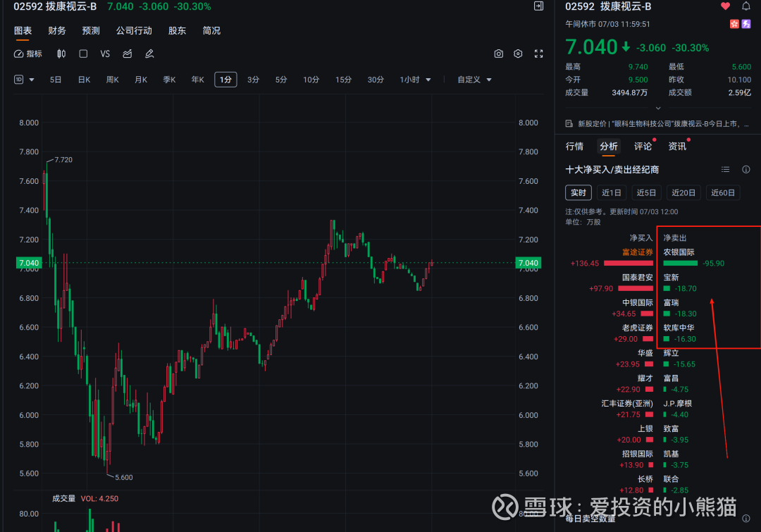Select the 3分 interval
761x532 pixels.
pyautogui.click(x=254, y=80)
